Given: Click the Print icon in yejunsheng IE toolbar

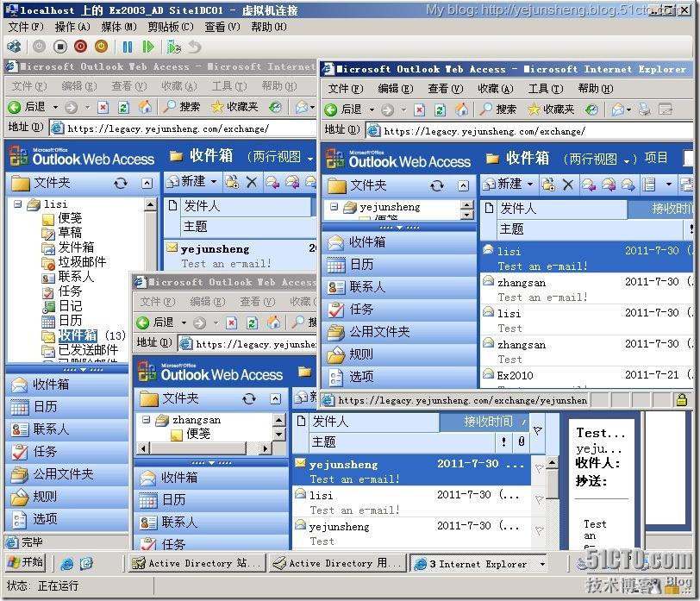Looking at the screenshot, I should 644,110.
